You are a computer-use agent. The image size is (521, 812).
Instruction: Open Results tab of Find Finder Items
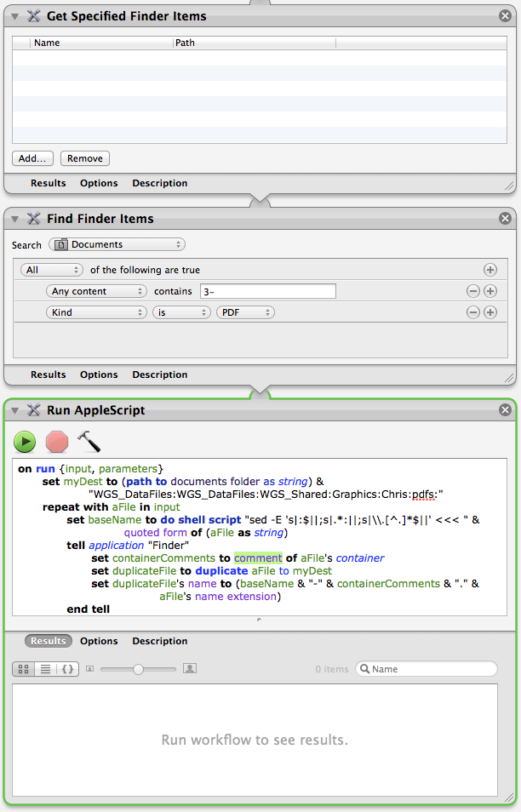pos(49,375)
